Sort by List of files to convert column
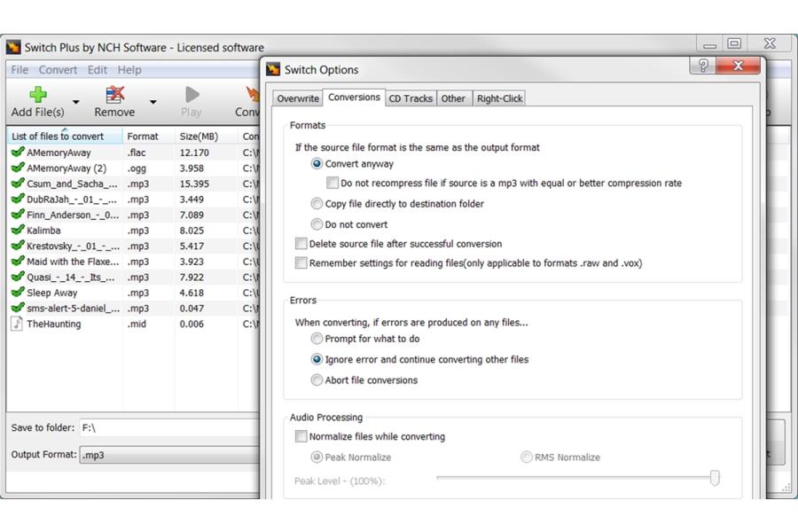This screenshot has width=798, height=532. tap(64, 136)
